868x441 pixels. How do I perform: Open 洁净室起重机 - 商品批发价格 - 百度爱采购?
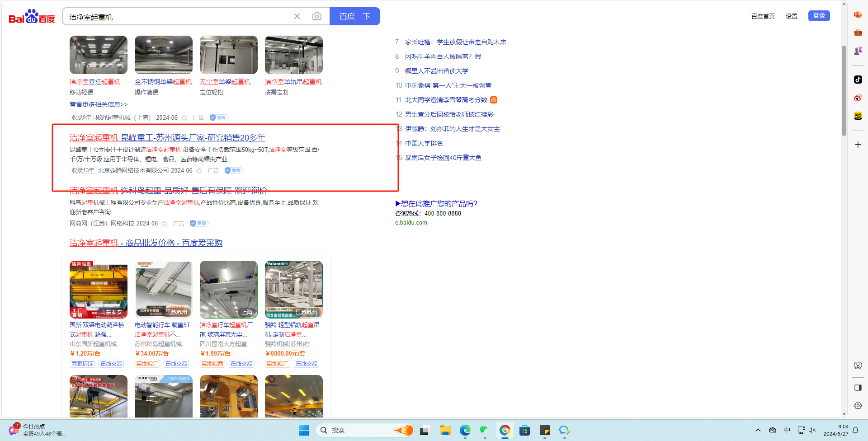146,243
